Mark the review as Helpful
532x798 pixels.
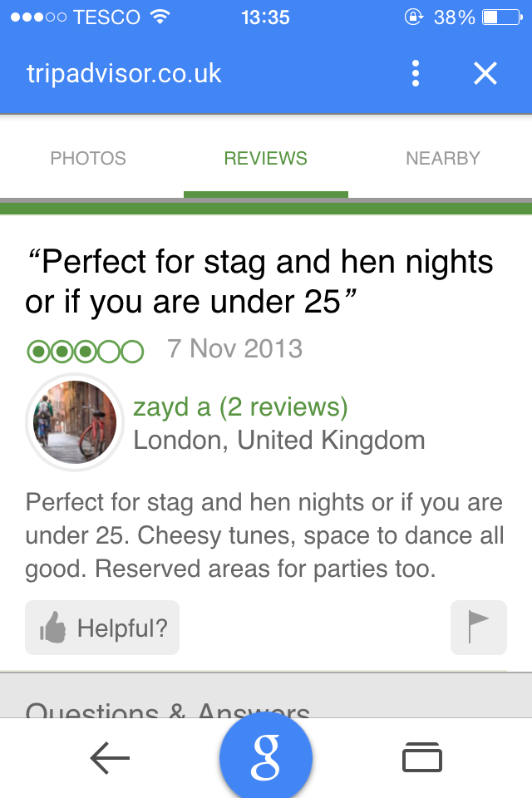tap(102, 628)
